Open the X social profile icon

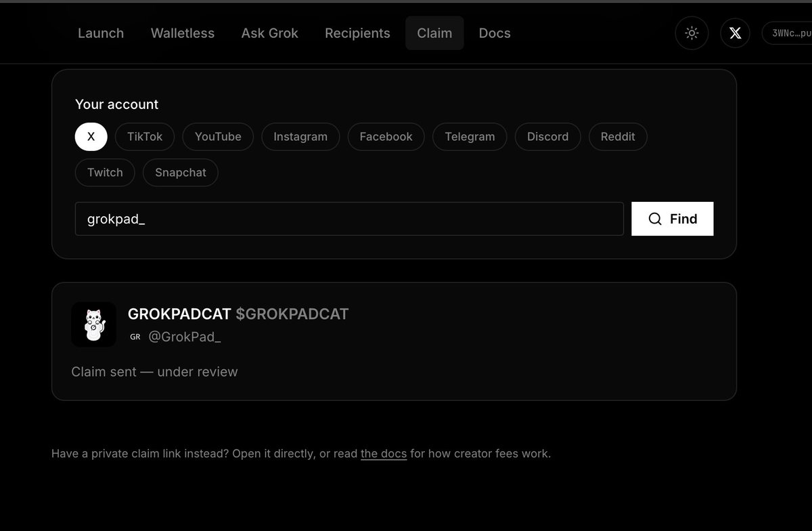735,33
